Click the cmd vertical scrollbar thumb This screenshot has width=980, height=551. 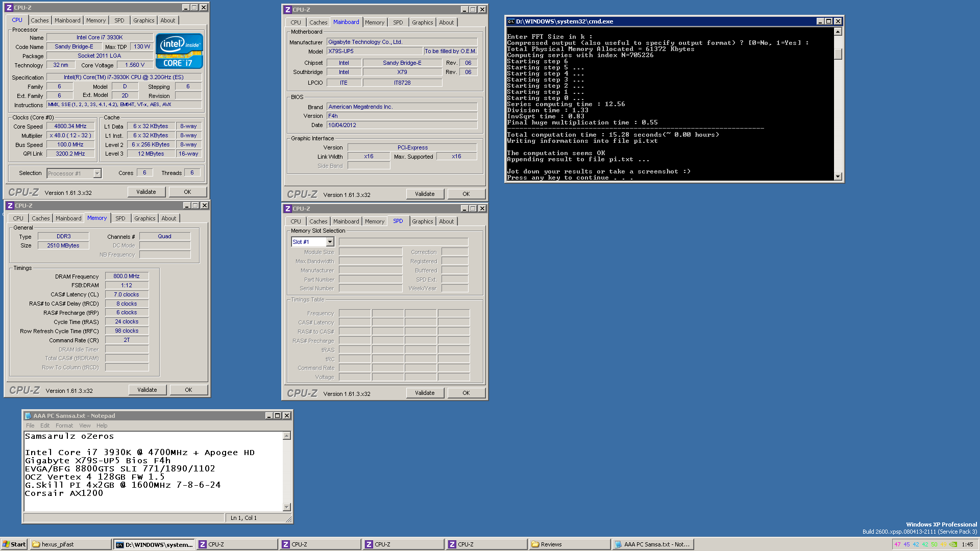click(838, 54)
